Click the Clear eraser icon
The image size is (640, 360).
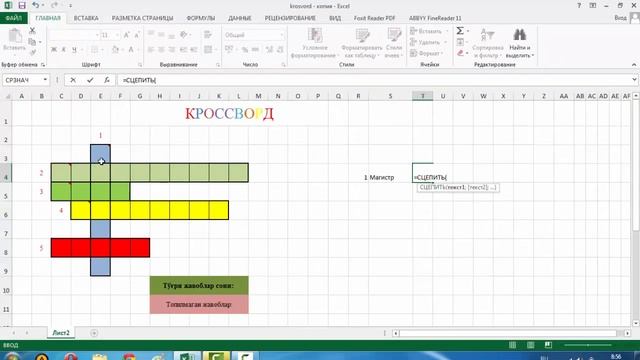pos(460,53)
